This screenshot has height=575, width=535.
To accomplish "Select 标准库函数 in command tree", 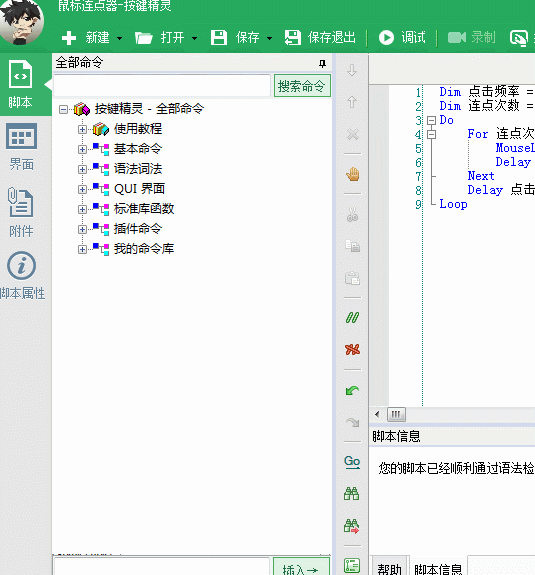I will coord(144,209).
